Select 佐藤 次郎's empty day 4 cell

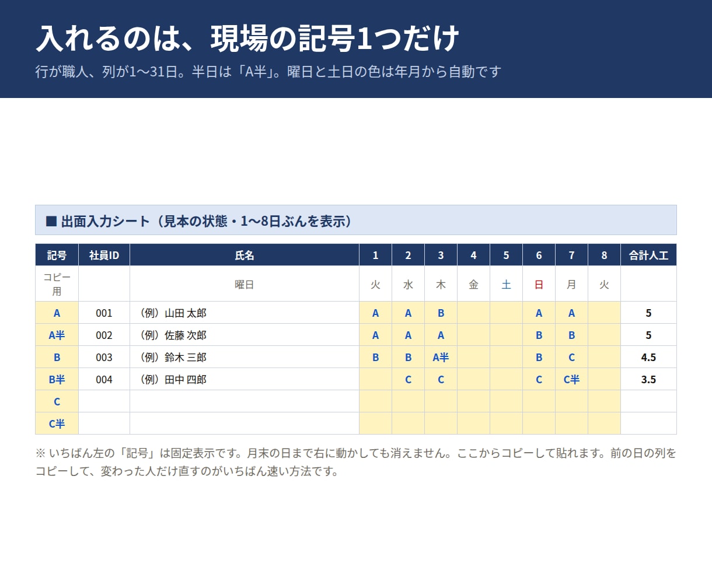[473, 335]
